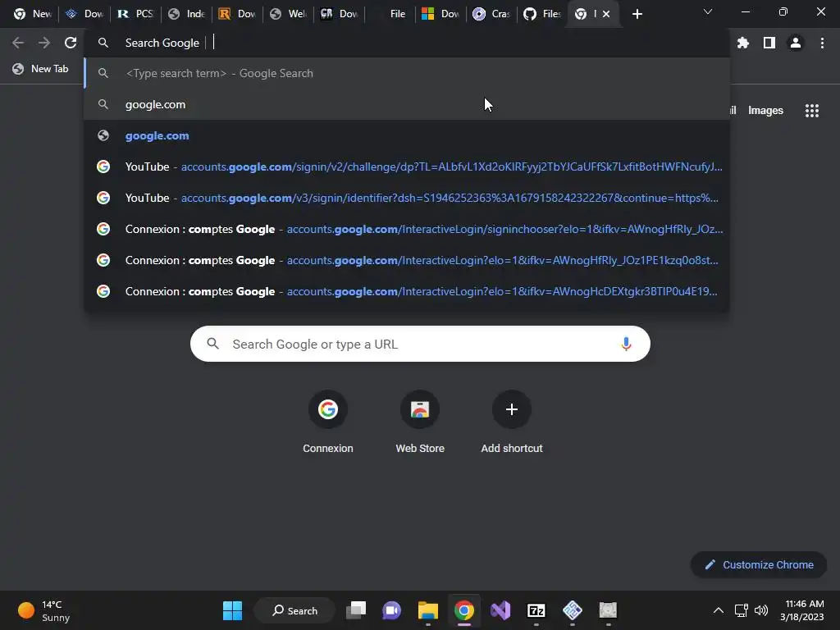This screenshot has width=840, height=630.
Task: Open the profile avatar menu
Action: tap(796, 43)
